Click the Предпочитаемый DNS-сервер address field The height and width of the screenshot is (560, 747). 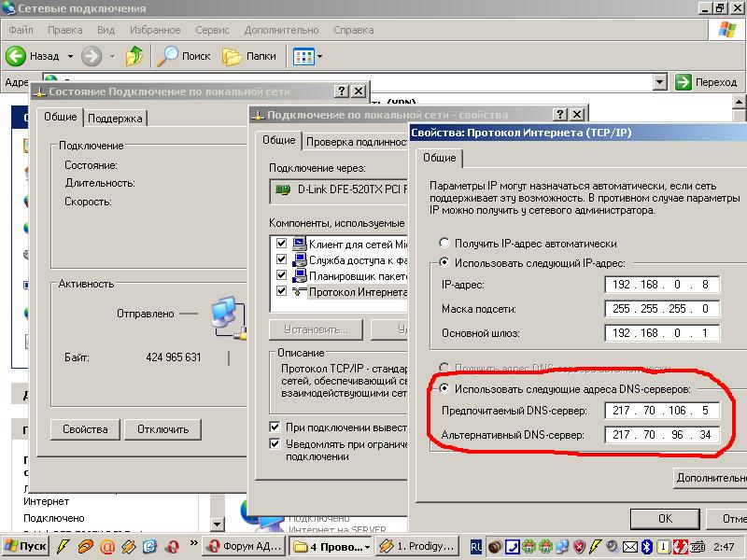pos(662,412)
